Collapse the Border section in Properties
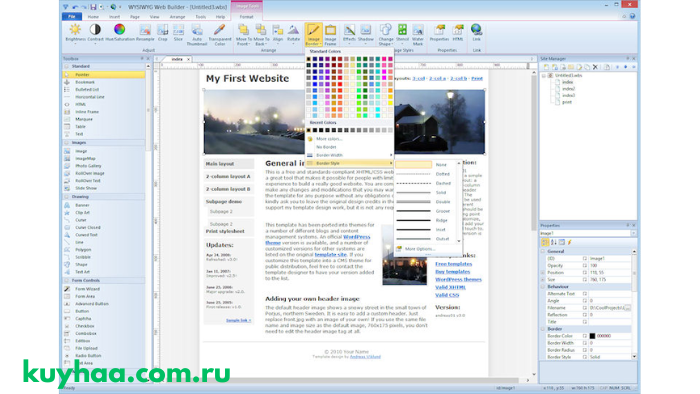The width and height of the screenshot is (700, 394). coord(543,329)
